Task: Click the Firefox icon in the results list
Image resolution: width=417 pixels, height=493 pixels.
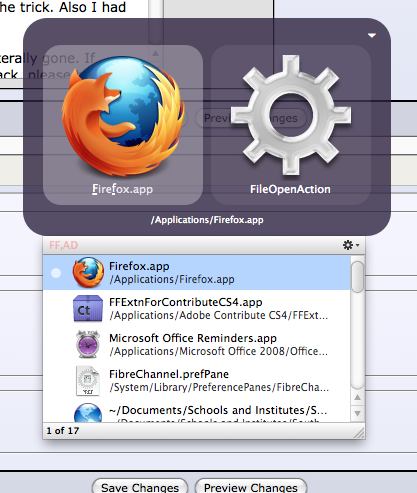Action: click(88, 272)
